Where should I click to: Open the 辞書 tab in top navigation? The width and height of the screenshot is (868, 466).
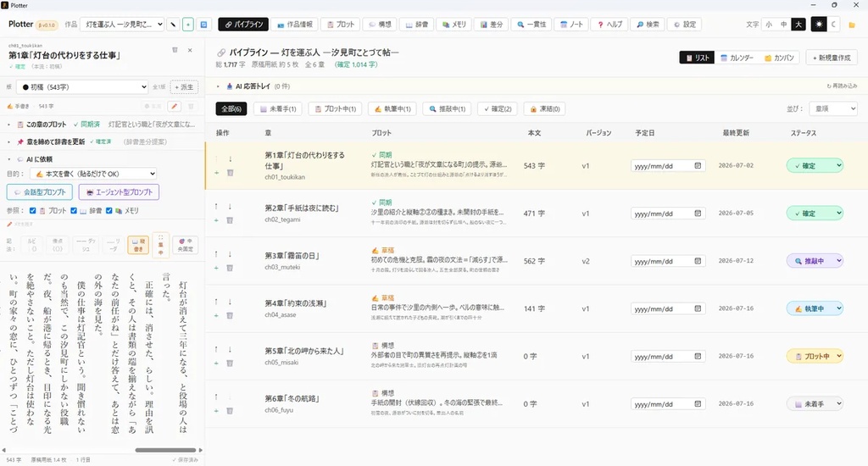(x=417, y=25)
